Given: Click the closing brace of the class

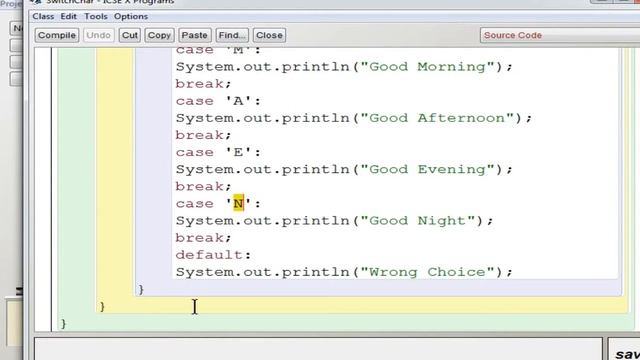Looking at the screenshot, I should [63, 324].
